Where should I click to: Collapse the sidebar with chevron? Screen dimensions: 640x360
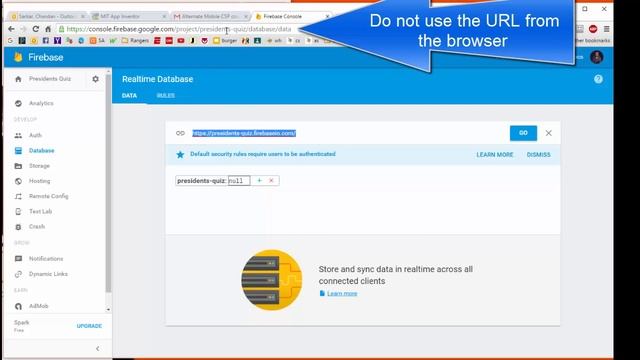tap(98, 348)
